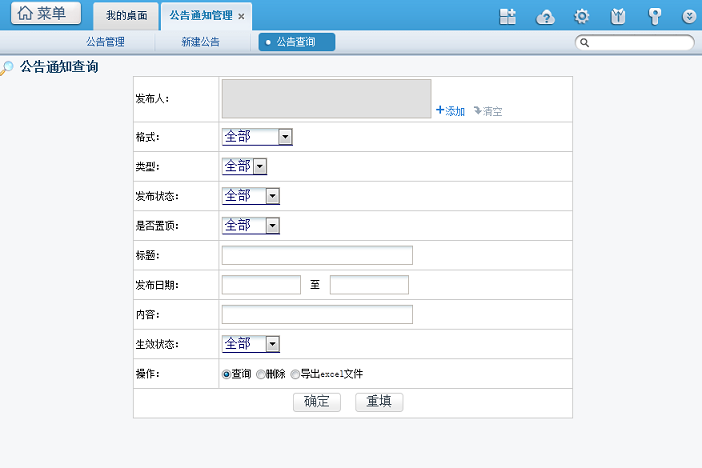The height and width of the screenshot is (468, 702).
Task: Click the 标题 text input field
Action: pyautogui.click(x=317, y=255)
